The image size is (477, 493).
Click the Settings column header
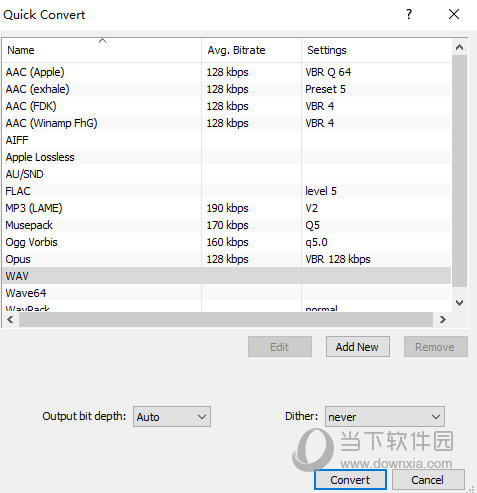click(x=376, y=50)
